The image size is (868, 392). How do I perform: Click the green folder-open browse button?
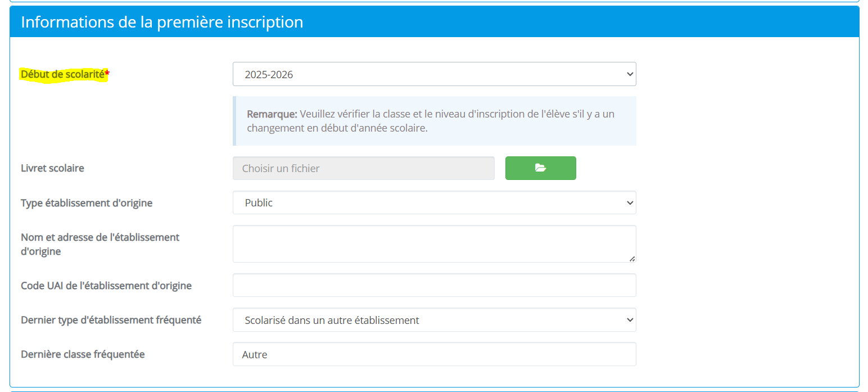click(540, 168)
